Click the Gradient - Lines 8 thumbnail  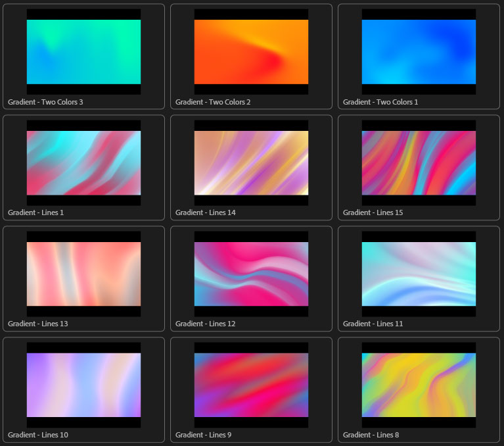(x=419, y=385)
